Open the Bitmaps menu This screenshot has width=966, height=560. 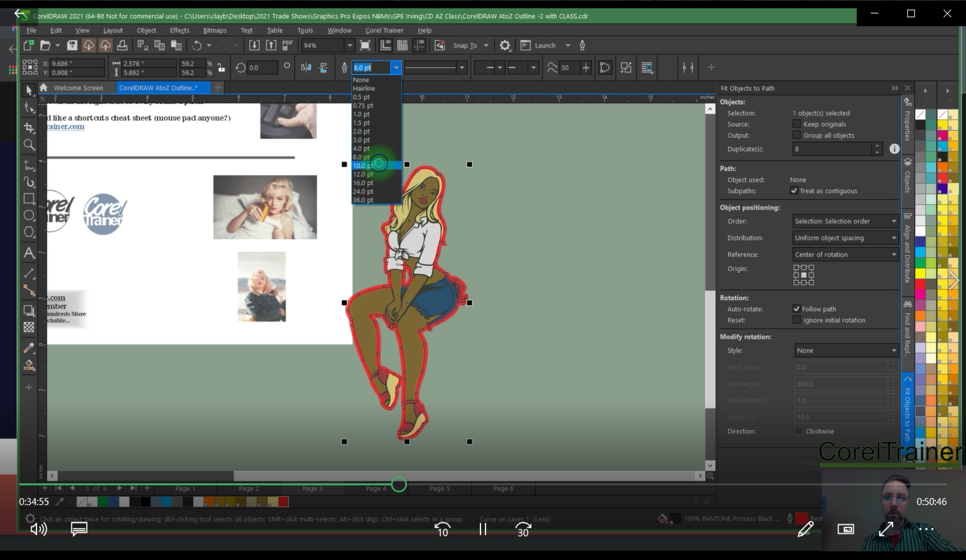pos(215,30)
